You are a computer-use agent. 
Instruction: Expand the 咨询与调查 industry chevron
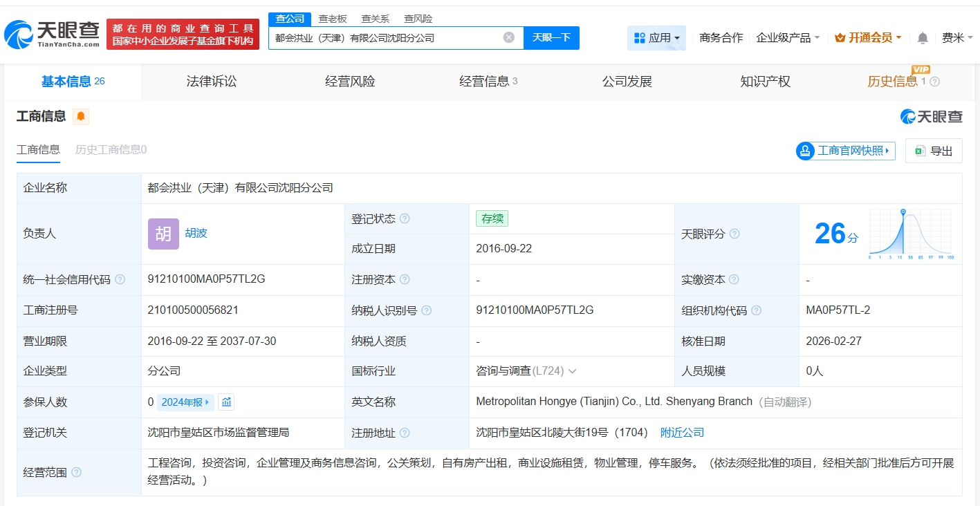(572, 371)
